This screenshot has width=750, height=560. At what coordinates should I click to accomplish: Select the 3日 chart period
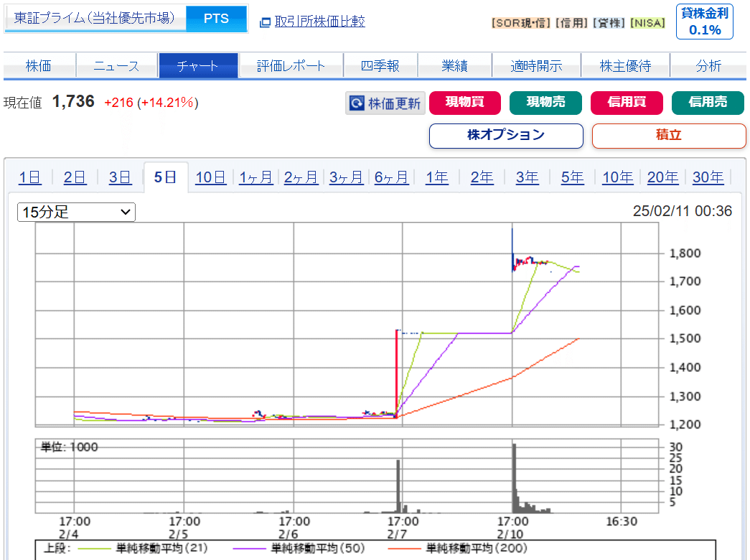pos(120,177)
